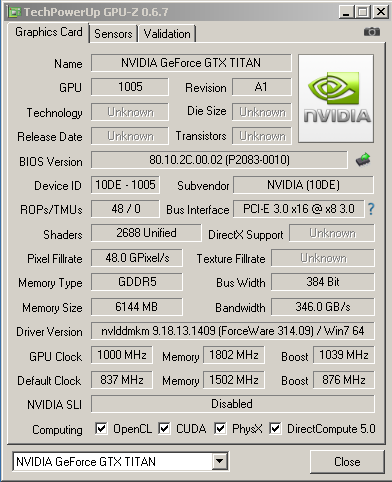This screenshot has width=392, height=482.
Task: Click the Bandwidth value 346.0 GB/s
Action: (x=323, y=307)
